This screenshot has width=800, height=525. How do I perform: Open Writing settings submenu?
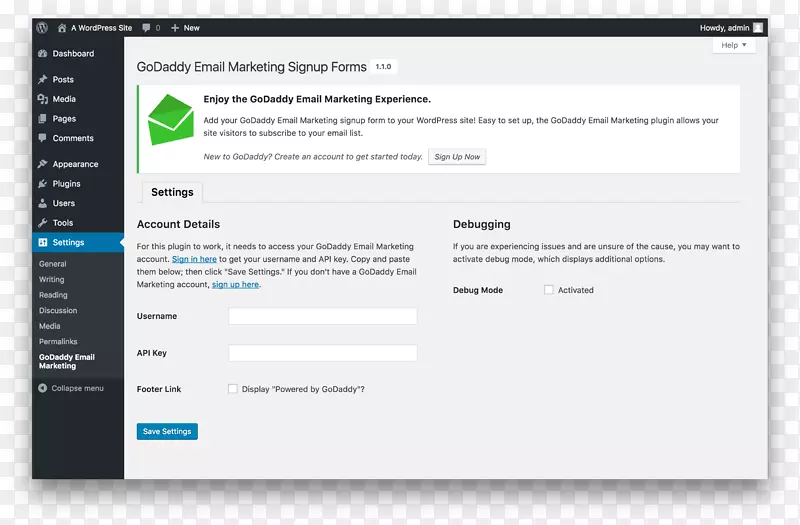pos(52,280)
